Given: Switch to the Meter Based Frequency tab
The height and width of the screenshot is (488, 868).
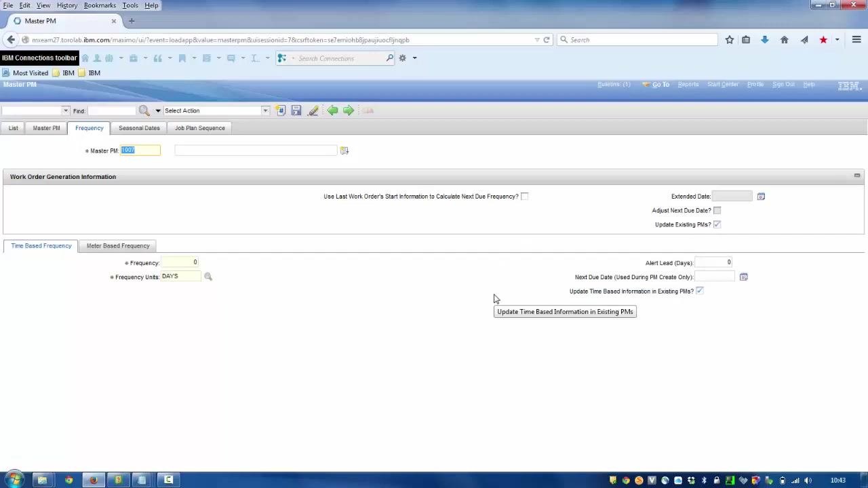Looking at the screenshot, I should [118, 246].
